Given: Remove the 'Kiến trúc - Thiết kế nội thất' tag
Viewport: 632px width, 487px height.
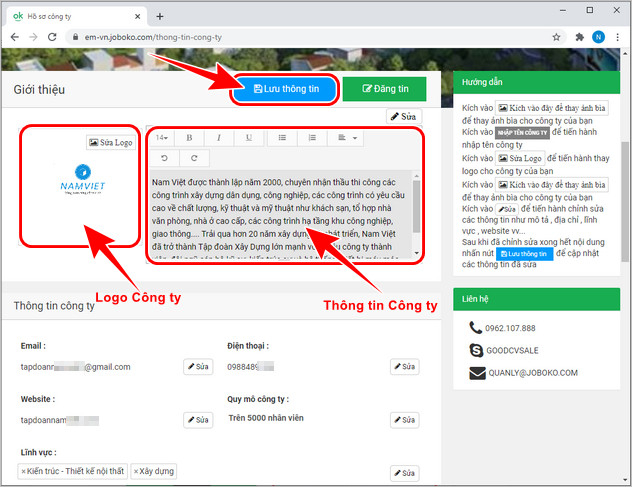Looking at the screenshot, I should 23,471.
